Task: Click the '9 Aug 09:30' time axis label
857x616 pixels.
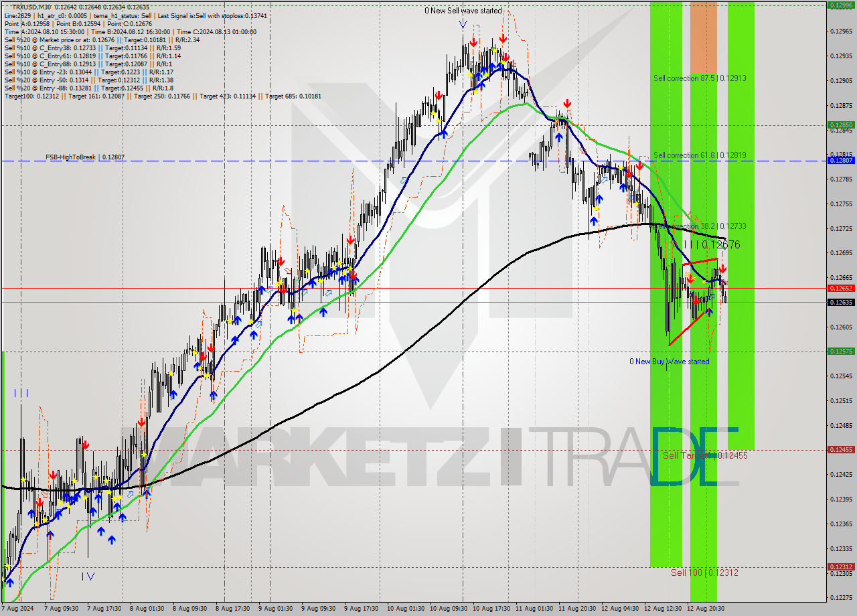Action: click(x=318, y=609)
